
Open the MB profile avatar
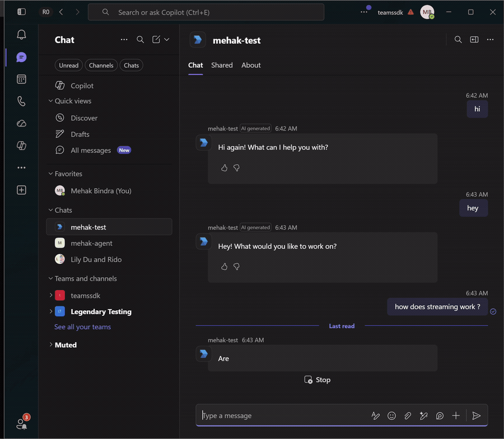click(427, 12)
